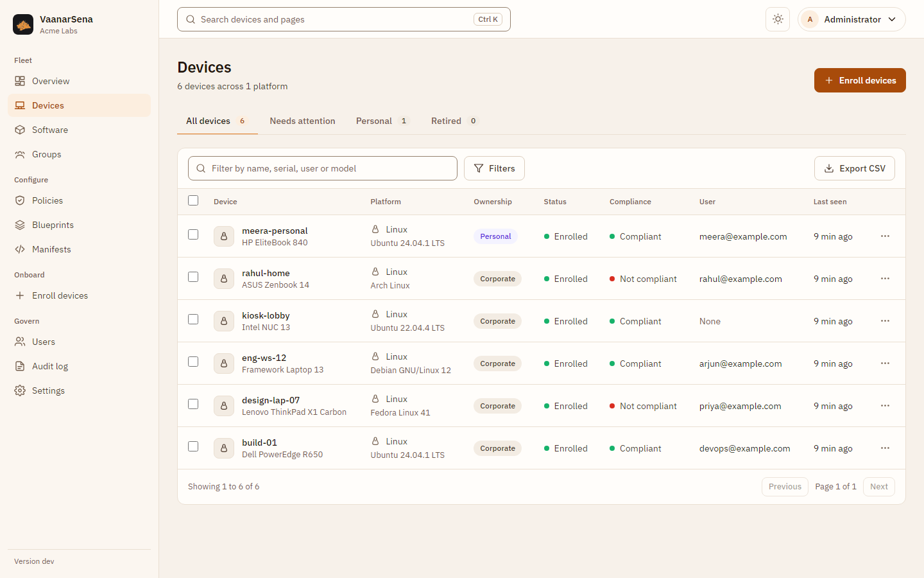Click the Enroll devices button
Image resolution: width=924 pixels, height=578 pixels.
click(860, 80)
